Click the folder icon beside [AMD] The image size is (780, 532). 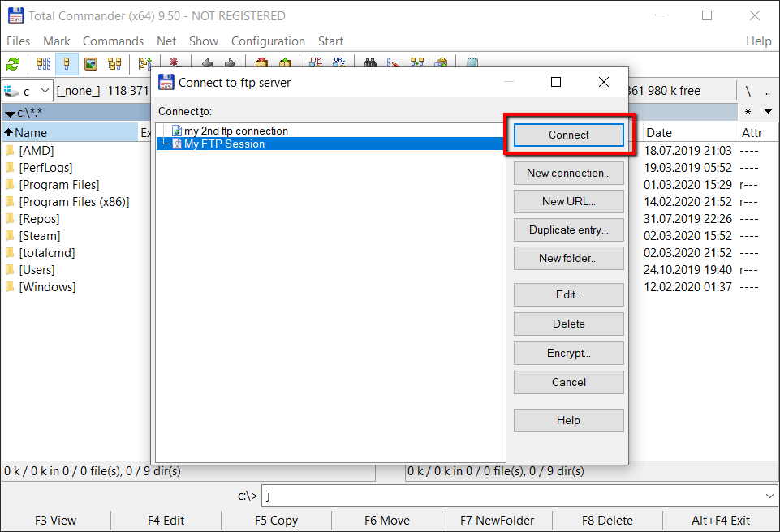pos(10,150)
